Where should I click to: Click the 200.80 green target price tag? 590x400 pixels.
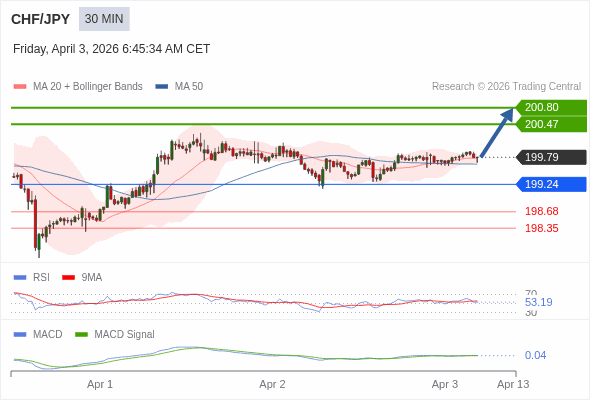551,107
